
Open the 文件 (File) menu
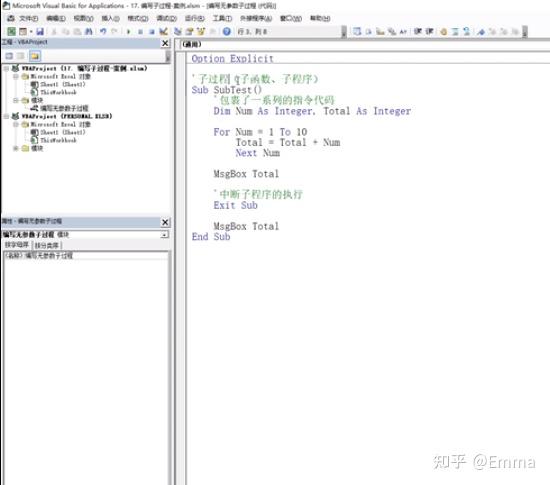(x=28, y=18)
